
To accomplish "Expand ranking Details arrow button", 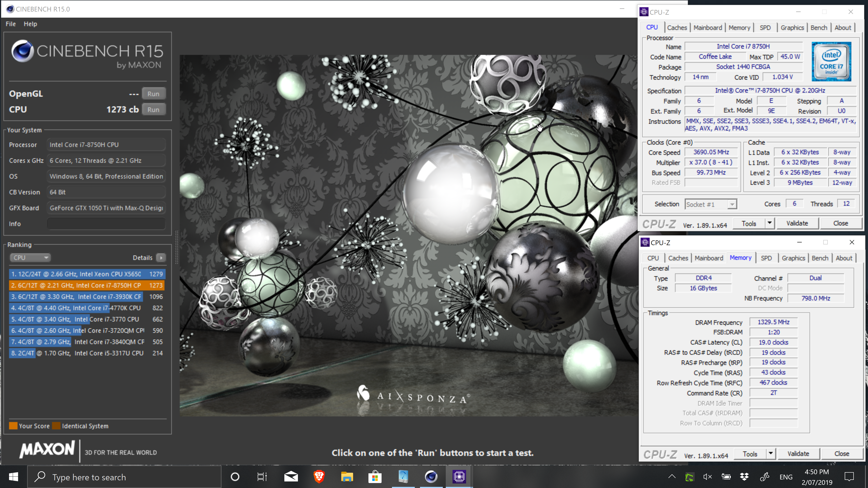I will pyautogui.click(x=161, y=258).
